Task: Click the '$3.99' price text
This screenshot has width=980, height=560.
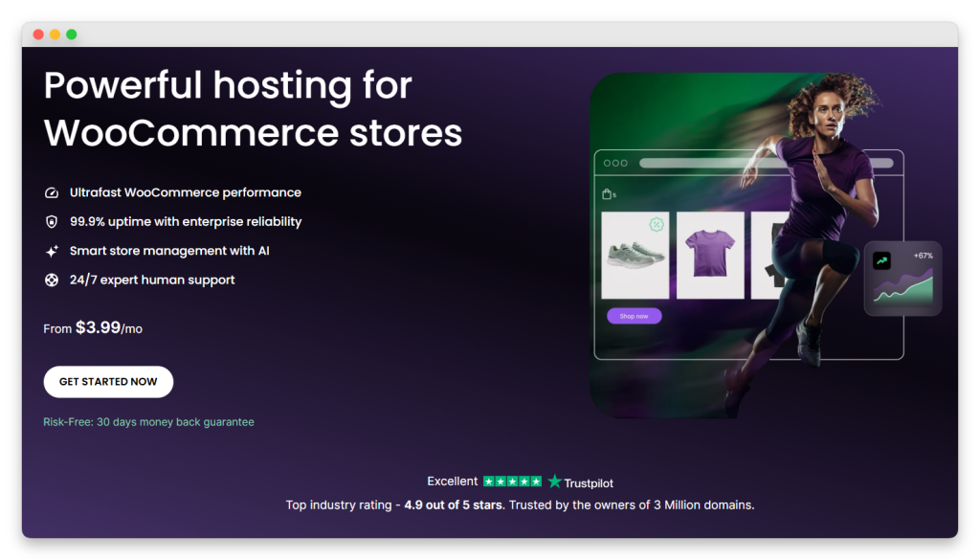Action: tap(99, 327)
